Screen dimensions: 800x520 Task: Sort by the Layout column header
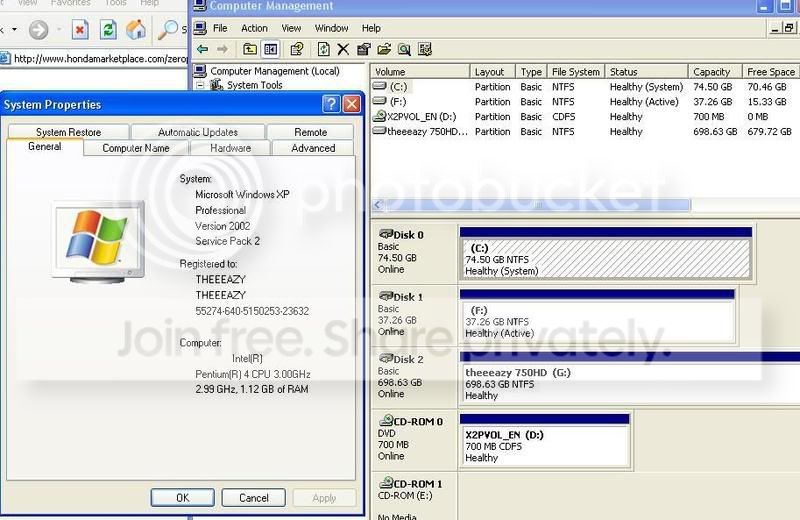[x=492, y=71]
